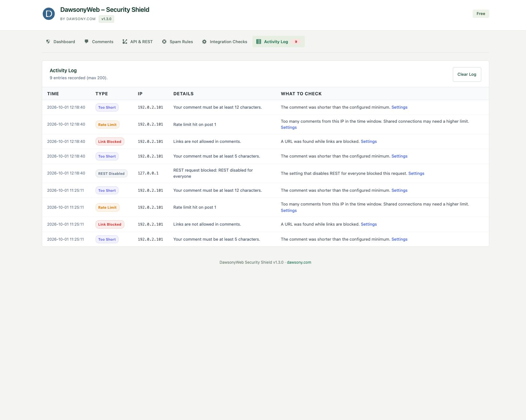Click the 11:25:11 Link Blocked badge
The height and width of the screenshot is (420, 526).
(110, 224)
